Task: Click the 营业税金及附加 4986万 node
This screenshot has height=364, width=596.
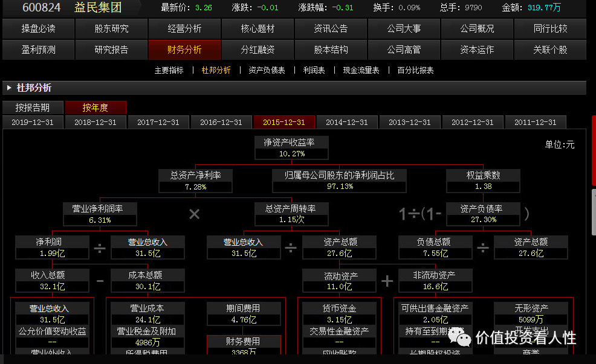Action: [148, 337]
